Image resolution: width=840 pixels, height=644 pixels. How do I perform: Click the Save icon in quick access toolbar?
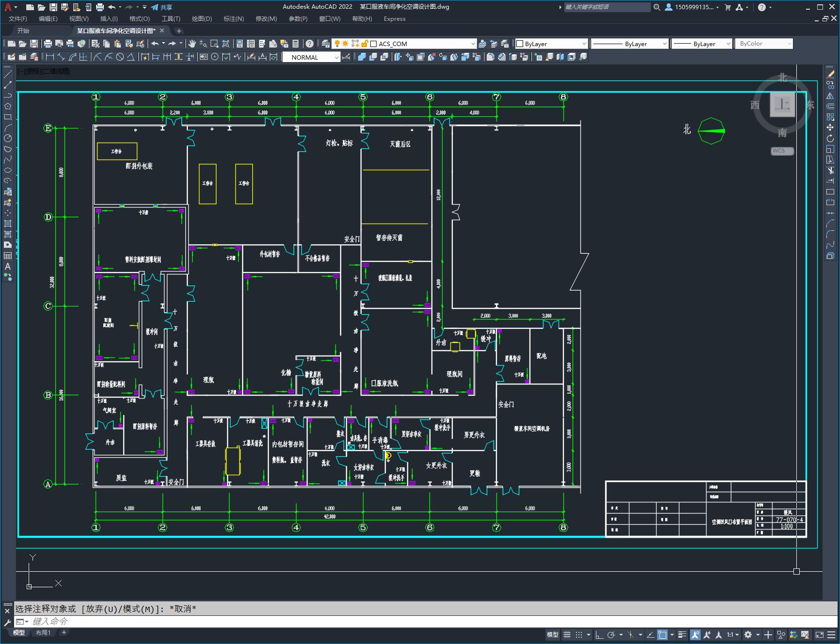(53, 7)
